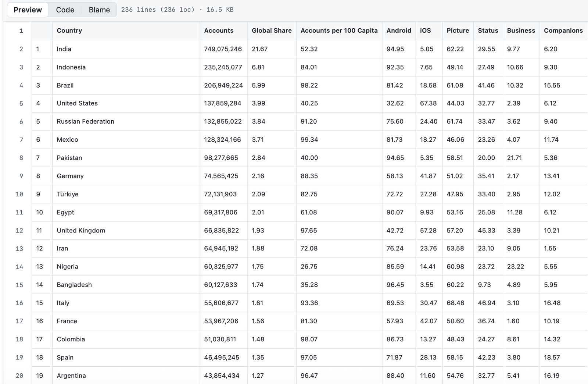
Task: Select the Spain country cell
Action: pyautogui.click(x=126, y=357)
